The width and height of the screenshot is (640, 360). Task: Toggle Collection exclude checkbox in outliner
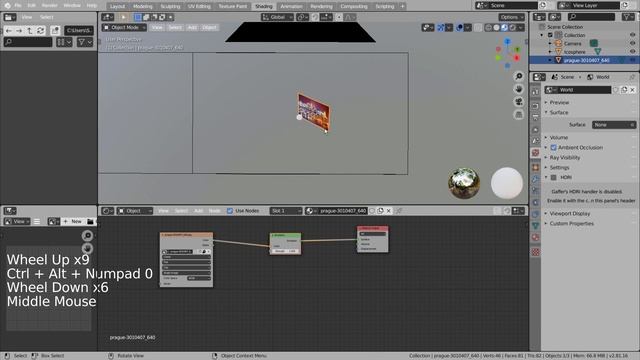pyautogui.click(x=550, y=35)
